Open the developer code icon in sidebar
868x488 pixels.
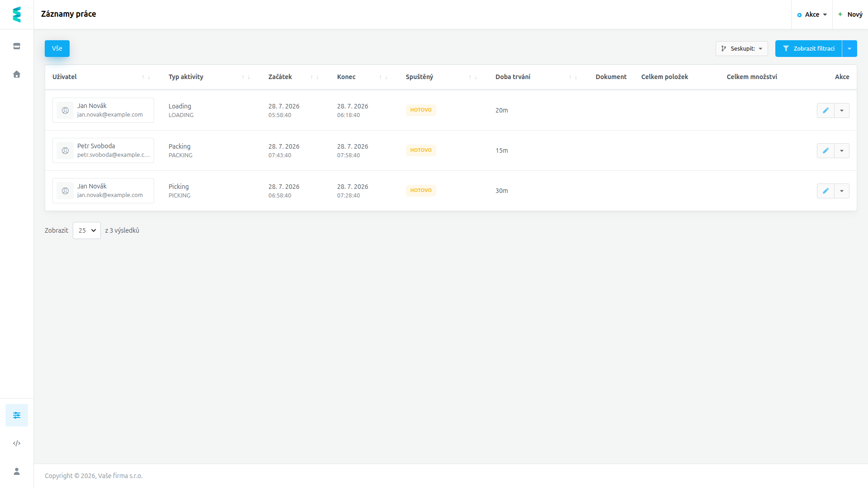tap(17, 443)
